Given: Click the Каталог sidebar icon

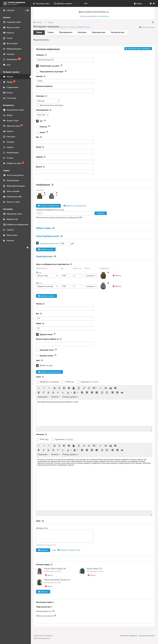Looking at the screenshot, I should click(4, 77).
